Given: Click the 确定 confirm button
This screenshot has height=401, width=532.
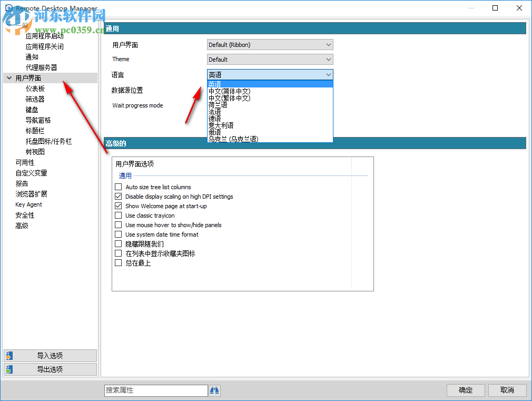Looking at the screenshot, I should tap(466, 390).
